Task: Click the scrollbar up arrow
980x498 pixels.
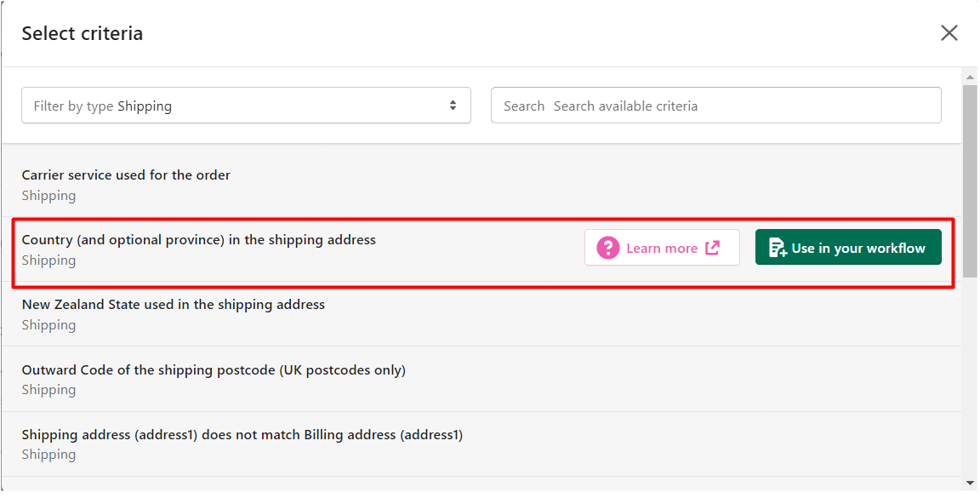Action: (970, 77)
